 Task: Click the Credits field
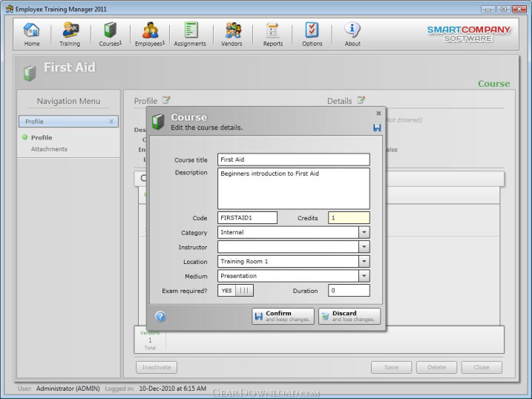point(349,217)
